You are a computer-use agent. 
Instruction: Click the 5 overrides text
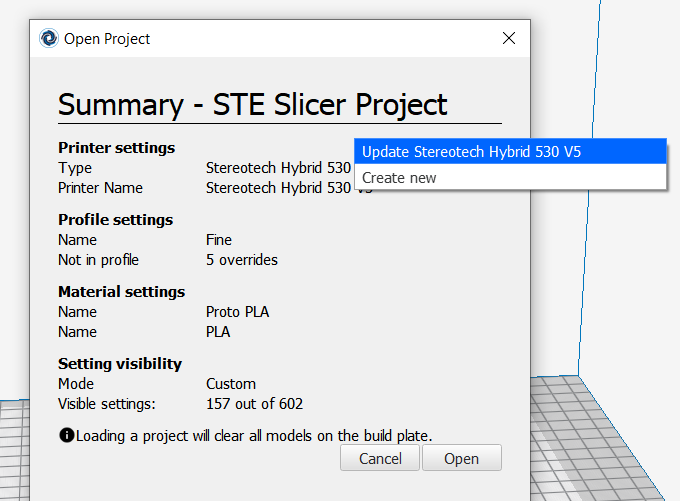(x=242, y=260)
